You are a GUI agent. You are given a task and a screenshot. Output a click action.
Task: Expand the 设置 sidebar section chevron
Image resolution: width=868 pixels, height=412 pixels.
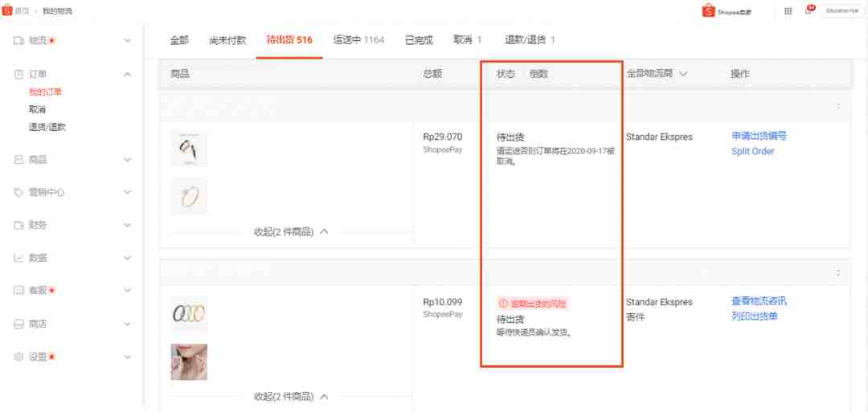[127, 357]
